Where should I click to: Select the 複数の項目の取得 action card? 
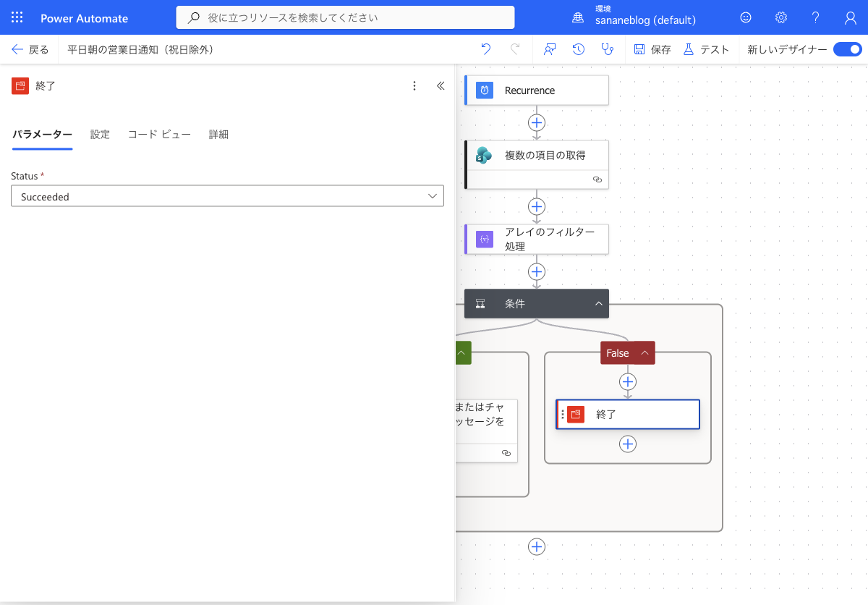click(537, 164)
